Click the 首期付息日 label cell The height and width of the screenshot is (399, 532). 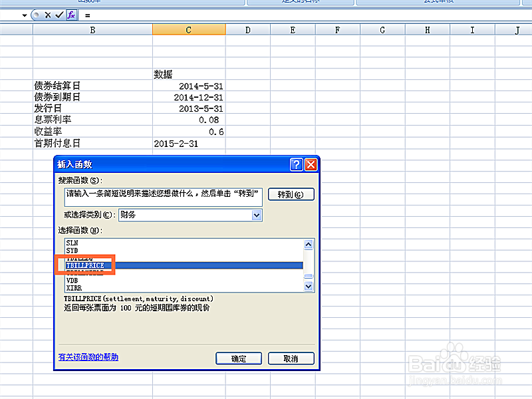click(92, 144)
